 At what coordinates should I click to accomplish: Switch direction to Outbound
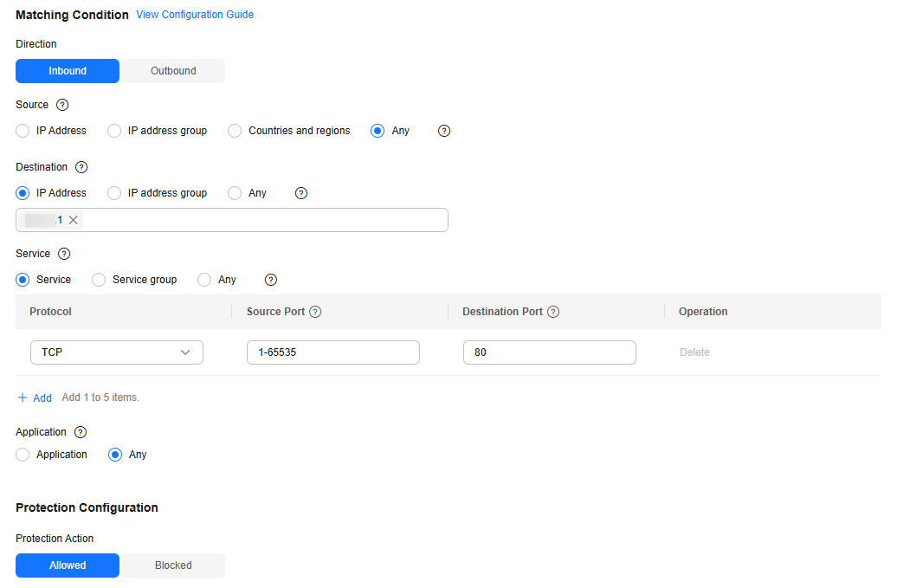pos(173,71)
